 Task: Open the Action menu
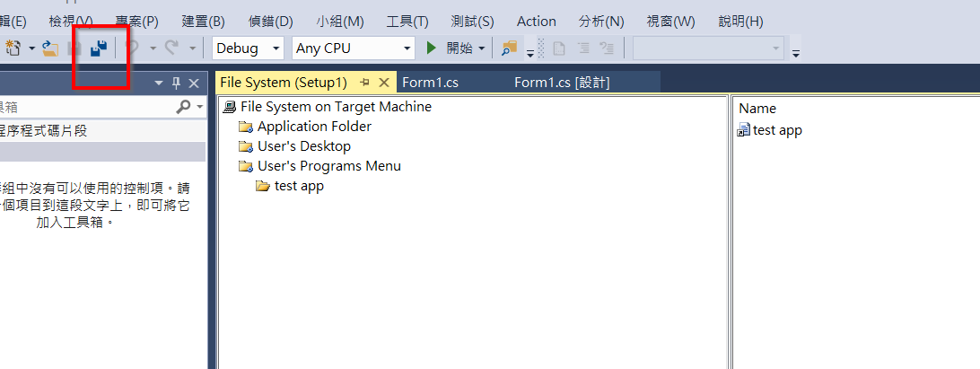537,22
